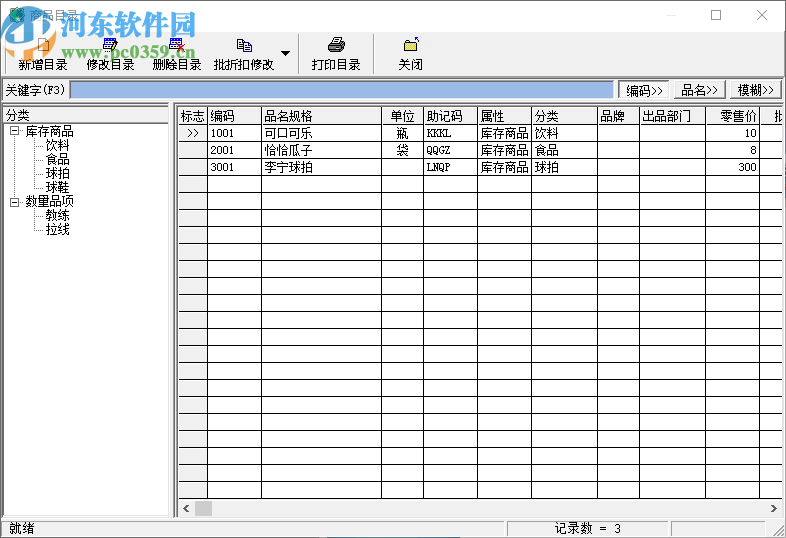The image size is (786, 538).
Task: Click 记录数 = 3 in status bar
Action: (587, 528)
